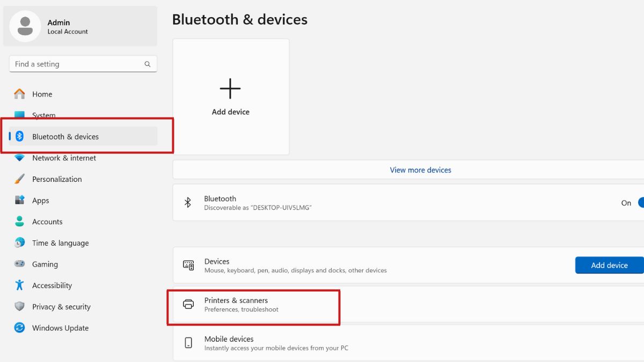Go to Apps settings
Screen dimensions: 644x362
(x=83, y=200)
